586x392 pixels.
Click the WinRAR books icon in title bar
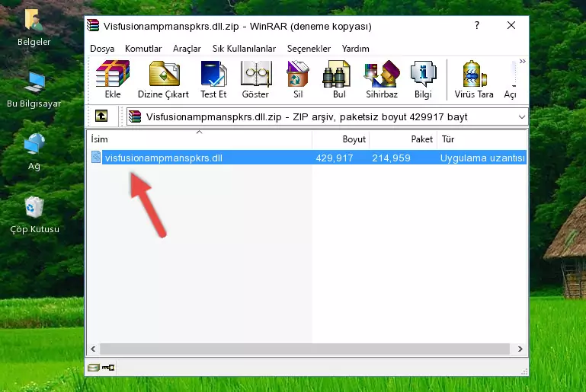[x=93, y=25]
